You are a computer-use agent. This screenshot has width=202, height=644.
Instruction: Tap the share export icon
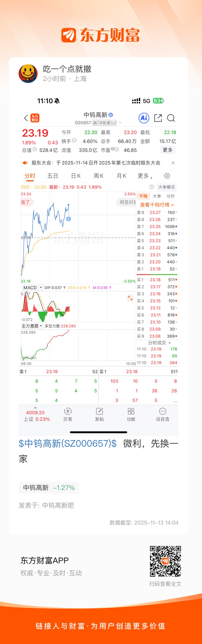(158, 118)
